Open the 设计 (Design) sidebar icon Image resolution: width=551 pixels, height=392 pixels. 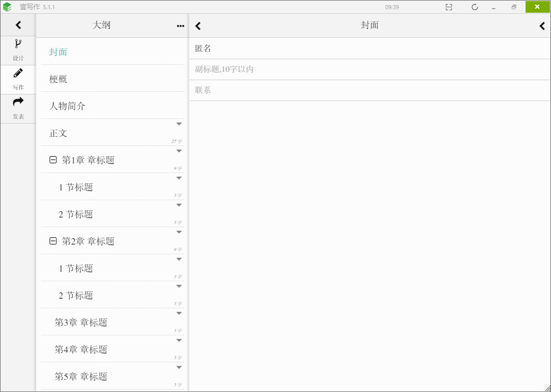(18, 50)
